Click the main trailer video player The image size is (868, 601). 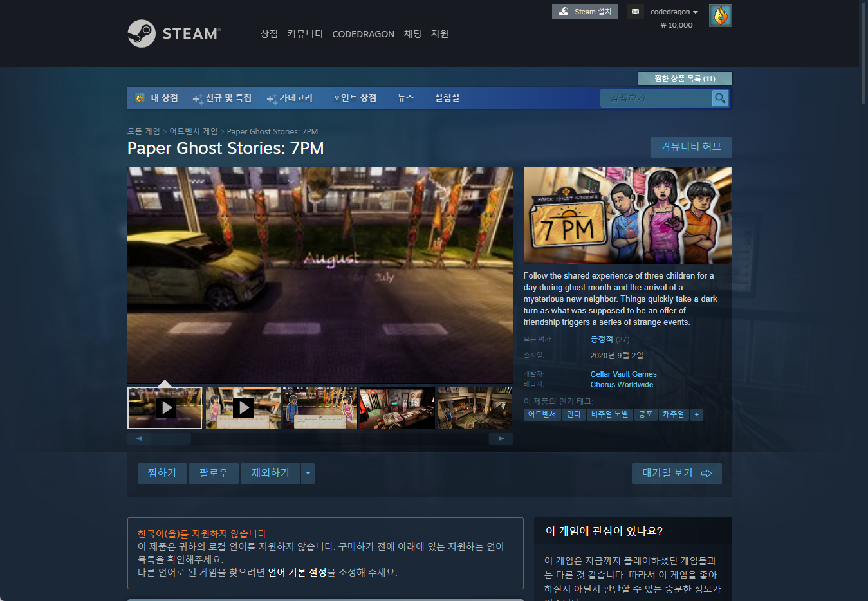(x=320, y=275)
